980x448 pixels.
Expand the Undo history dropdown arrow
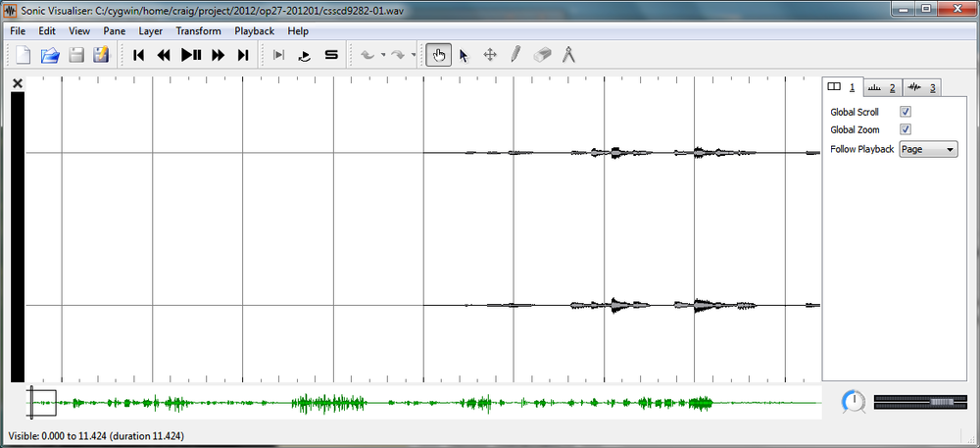[x=382, y=55]
